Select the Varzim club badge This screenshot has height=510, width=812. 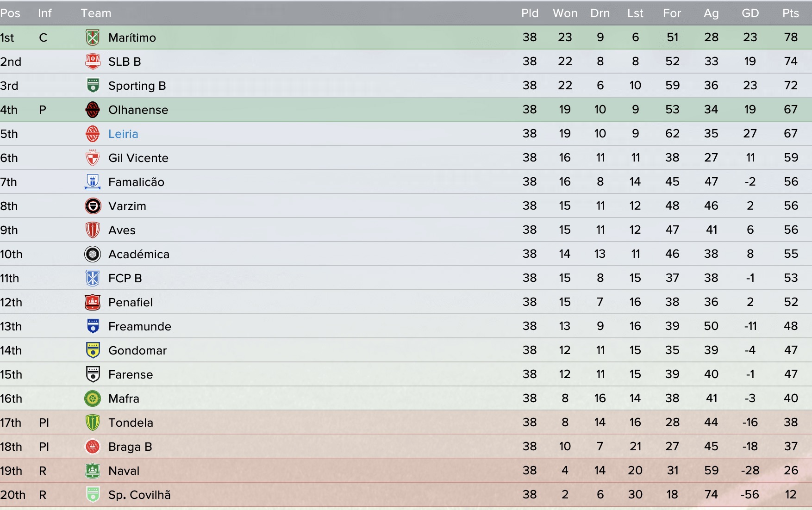coord(93,206)
